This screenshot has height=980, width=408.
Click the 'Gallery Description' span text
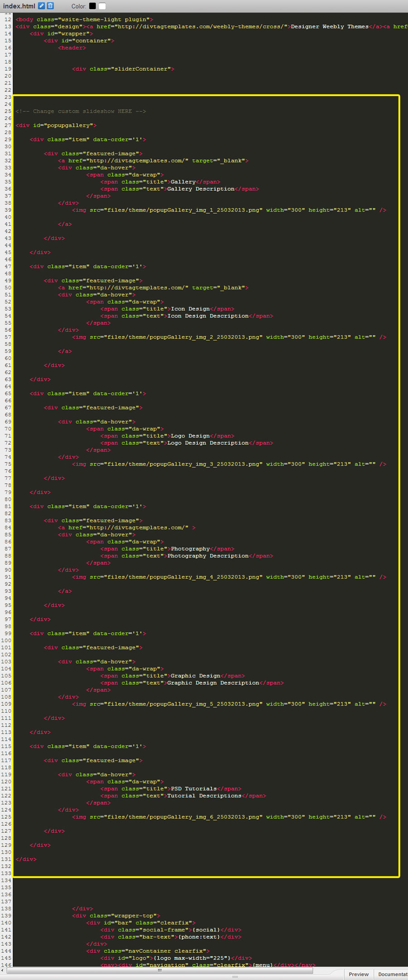point(201,189)
